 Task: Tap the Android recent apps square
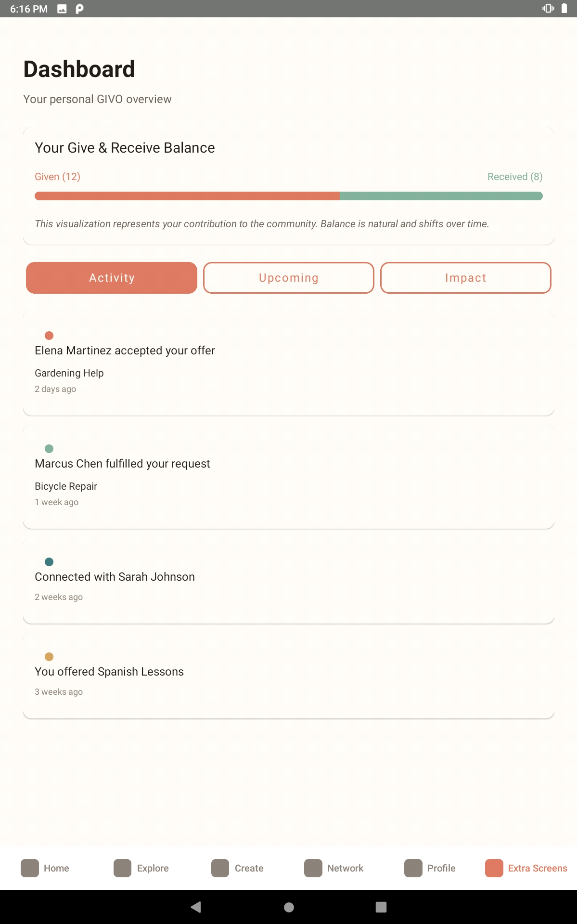coord(381,907)
